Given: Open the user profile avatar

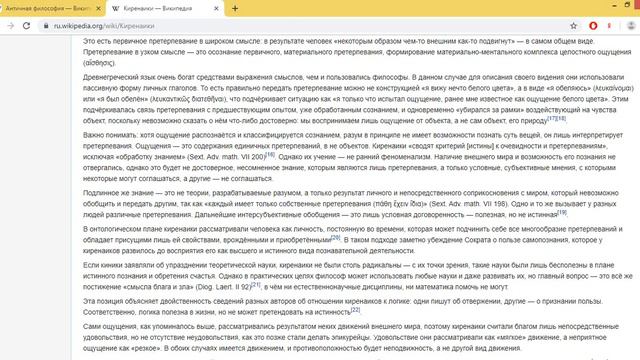Looking at the screenshot, I should pos(631,26).
